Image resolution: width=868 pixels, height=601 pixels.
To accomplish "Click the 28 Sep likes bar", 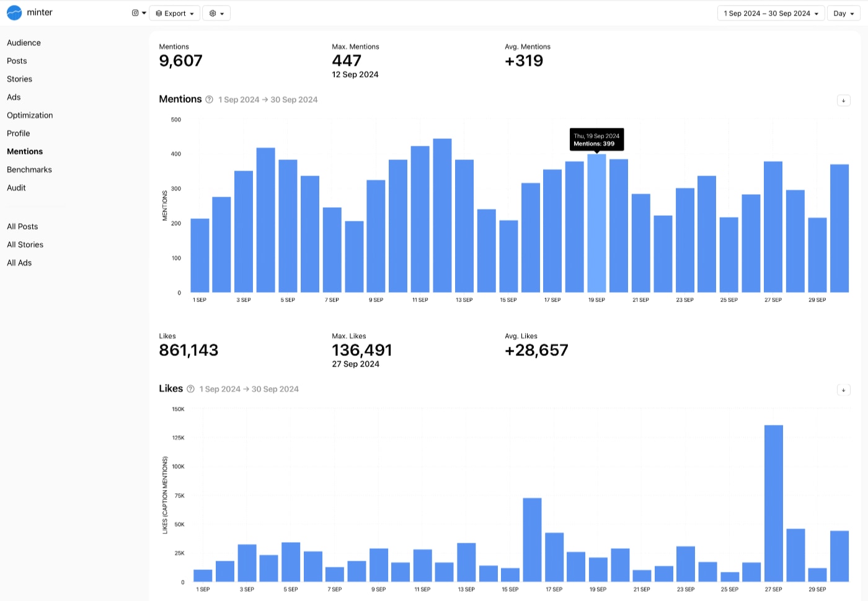I will [795, 555].
